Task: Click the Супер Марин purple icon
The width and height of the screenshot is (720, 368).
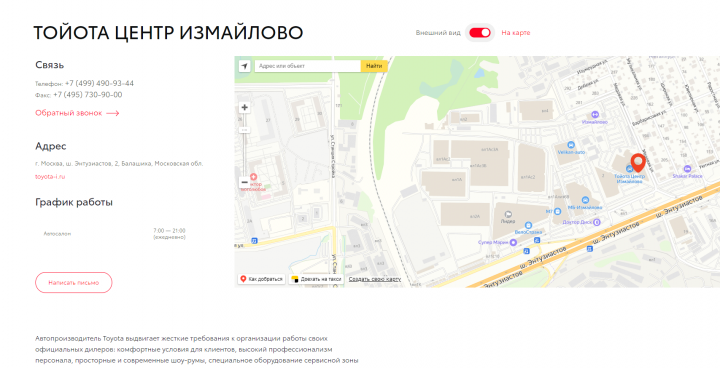Action: point(513,243)
